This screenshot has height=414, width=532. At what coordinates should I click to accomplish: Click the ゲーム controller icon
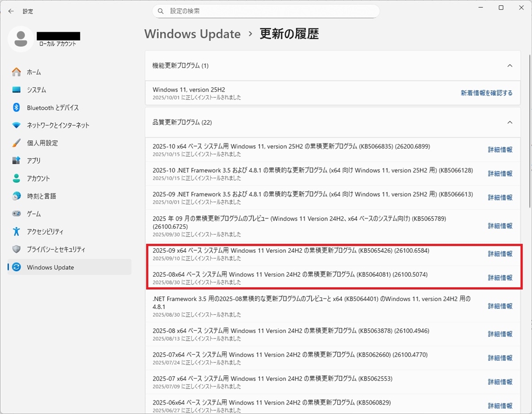pos(16,214)
